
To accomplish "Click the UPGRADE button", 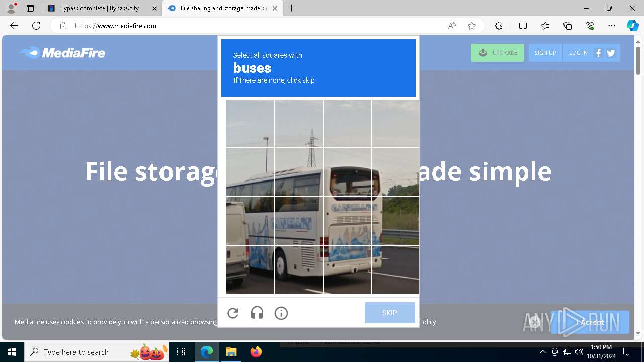I will (x=497, y=53).
